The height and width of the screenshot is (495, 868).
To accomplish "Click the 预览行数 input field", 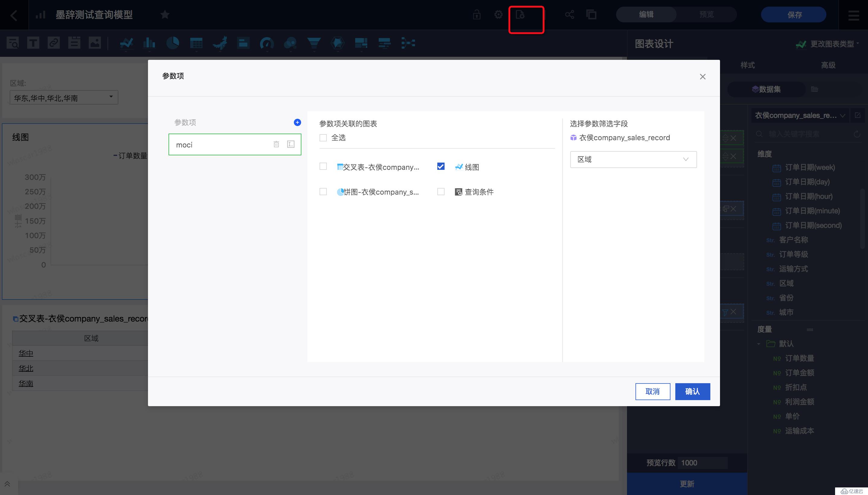I will pos(702,463).
